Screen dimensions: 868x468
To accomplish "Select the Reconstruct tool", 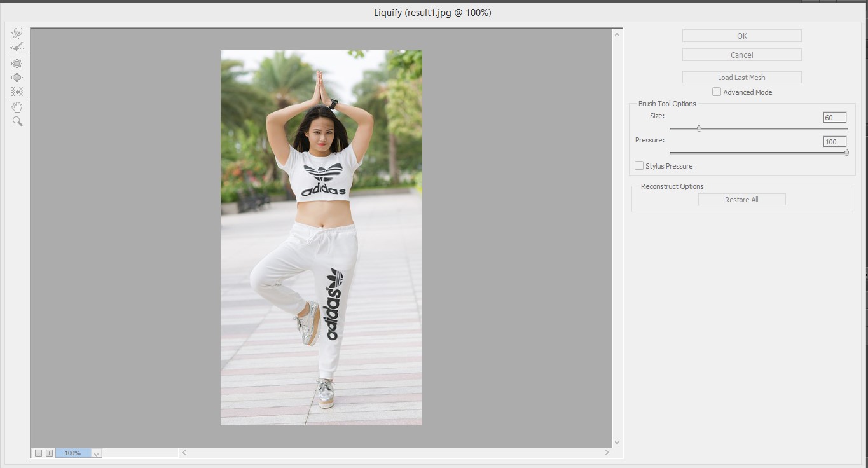I will [17, 47].
